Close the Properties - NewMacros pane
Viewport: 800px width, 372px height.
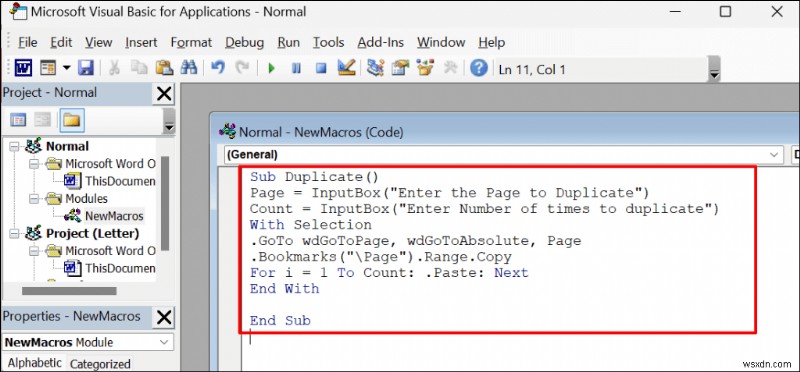(164, 317)
